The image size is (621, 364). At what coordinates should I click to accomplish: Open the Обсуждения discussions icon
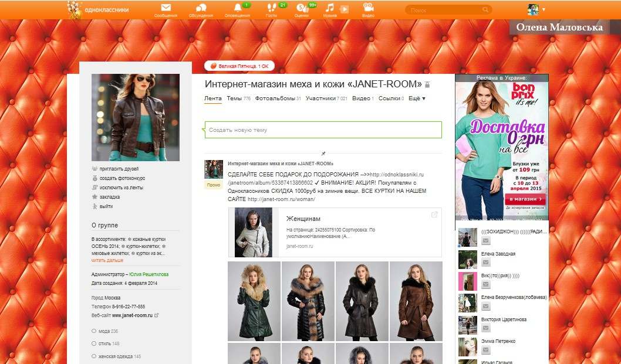[201, 8]
